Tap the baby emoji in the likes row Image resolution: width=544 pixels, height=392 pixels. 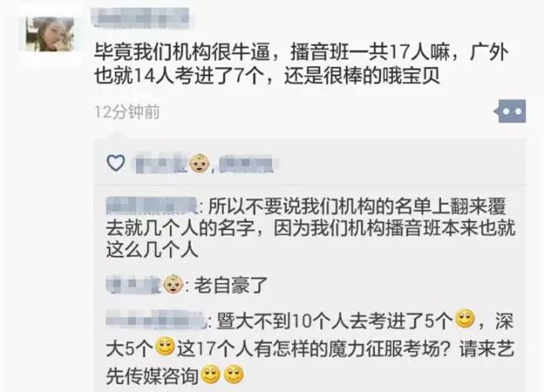coord(200,163)
